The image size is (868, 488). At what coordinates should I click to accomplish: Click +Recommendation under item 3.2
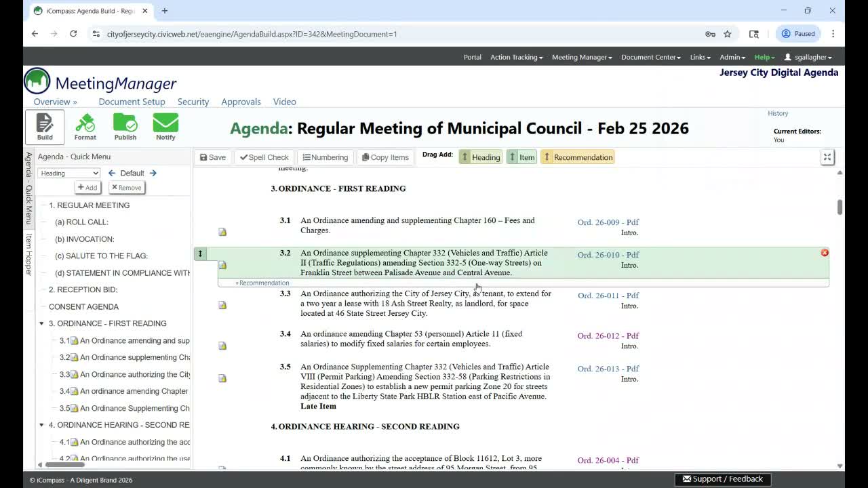coord(262,283)
